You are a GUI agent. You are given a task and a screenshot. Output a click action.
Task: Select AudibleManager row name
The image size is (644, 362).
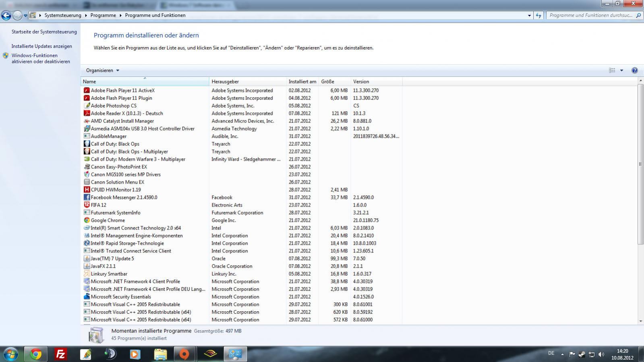[109, 137]
